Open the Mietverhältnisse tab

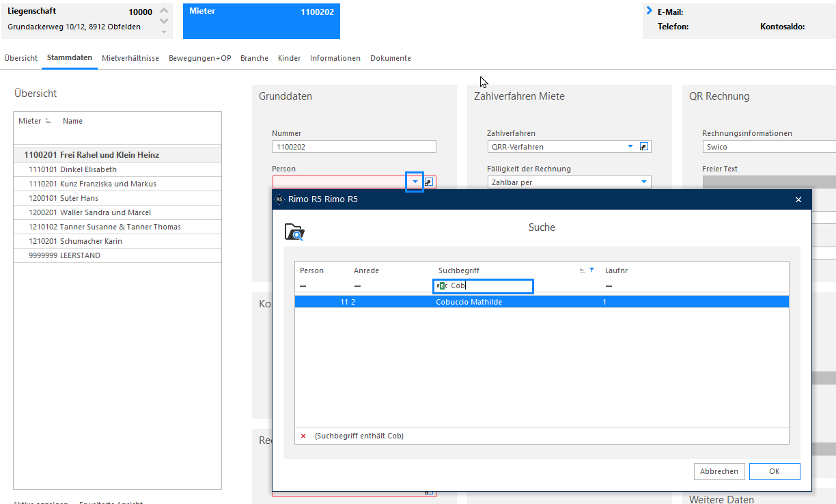(x=130, y=59)
